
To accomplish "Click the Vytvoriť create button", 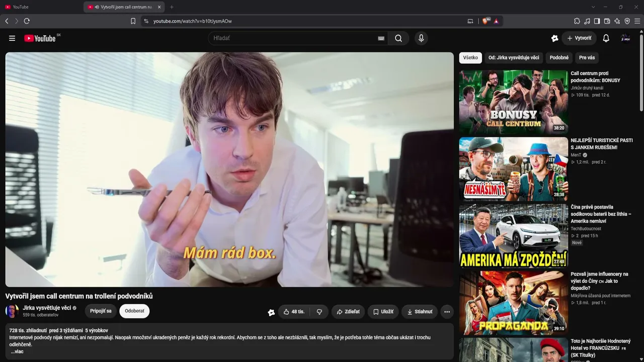I will [x=579, y=38].
